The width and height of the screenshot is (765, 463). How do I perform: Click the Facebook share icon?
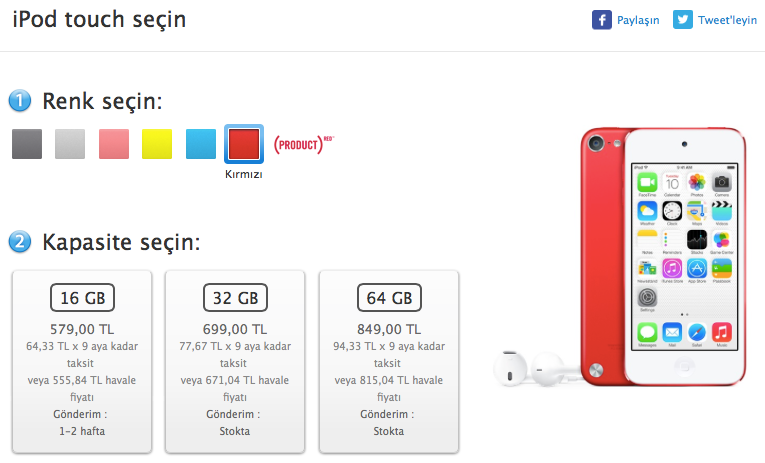pyautogui.click(x=602, y=19)
